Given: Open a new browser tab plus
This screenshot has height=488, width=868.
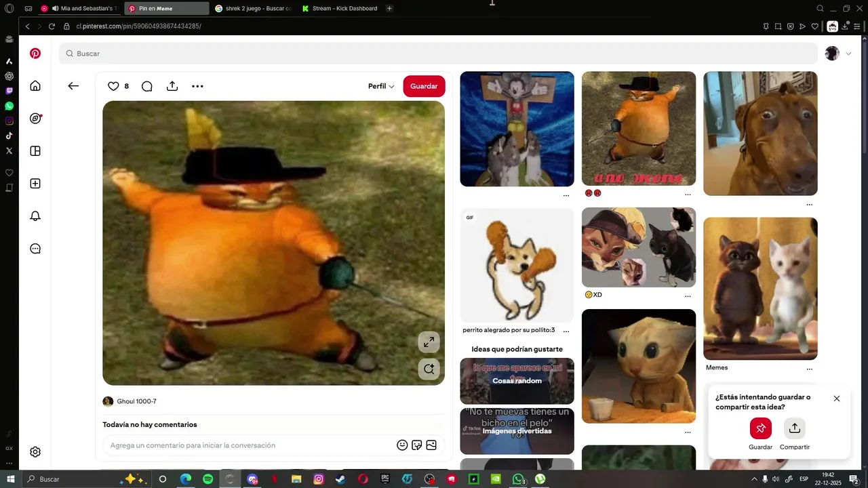Looking at the screenshot, I should click(x=389, y=9).
